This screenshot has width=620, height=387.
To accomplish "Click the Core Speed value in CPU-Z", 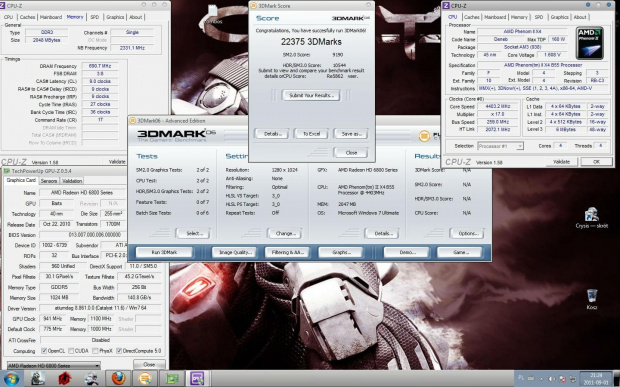I will (497, 106).
